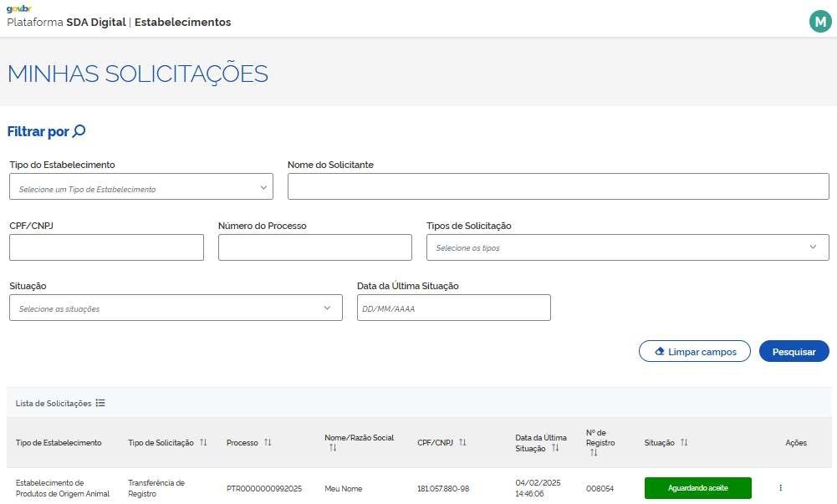The image size is (837, 504).
Task: Sort by Nome/Razão Social arrows
Action: (x=332, y=449)
